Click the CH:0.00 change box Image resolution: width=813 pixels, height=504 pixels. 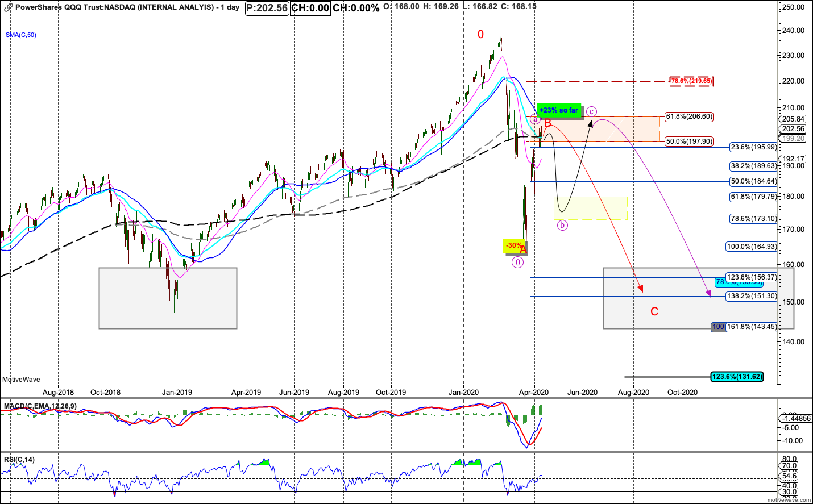(x=310, y=8)
